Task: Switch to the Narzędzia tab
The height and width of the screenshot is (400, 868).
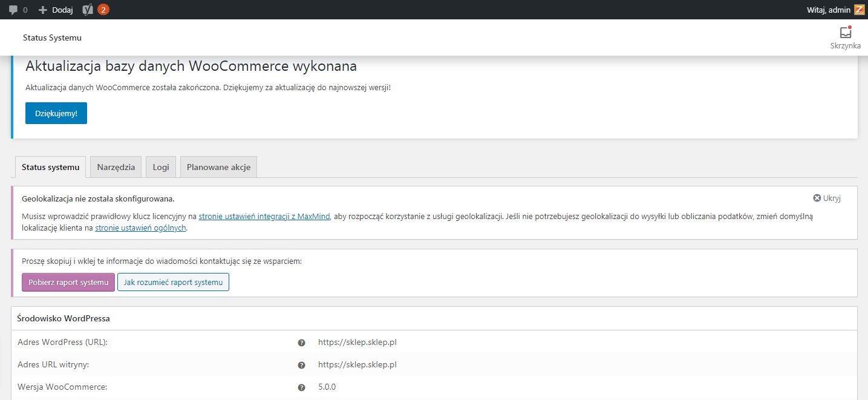Action: [x=116, y=167]
